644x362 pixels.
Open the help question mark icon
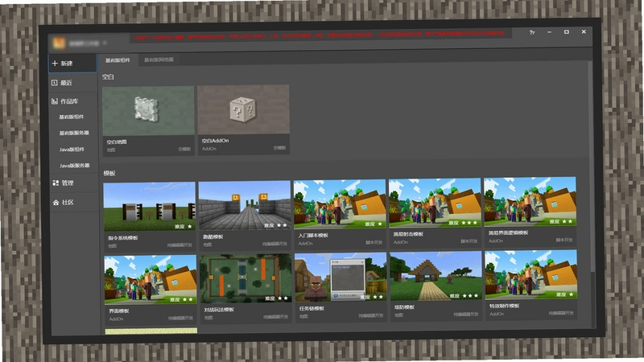(532, 32)
